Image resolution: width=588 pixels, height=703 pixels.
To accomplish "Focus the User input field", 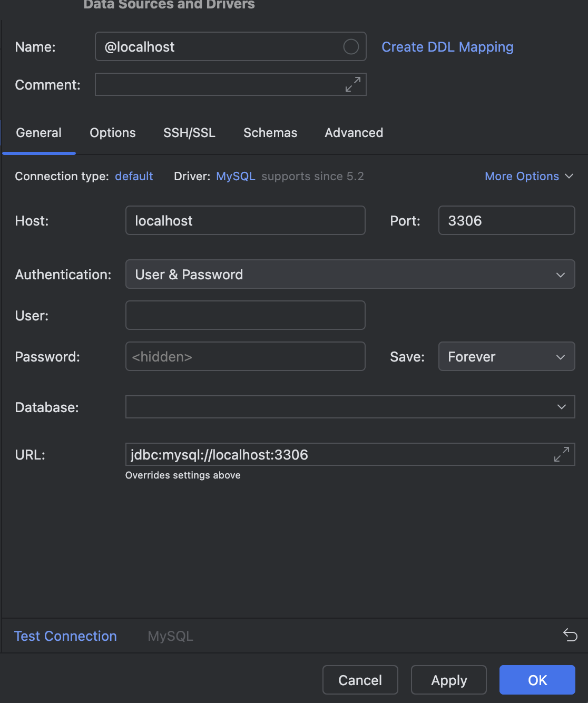I will (245, 315).
